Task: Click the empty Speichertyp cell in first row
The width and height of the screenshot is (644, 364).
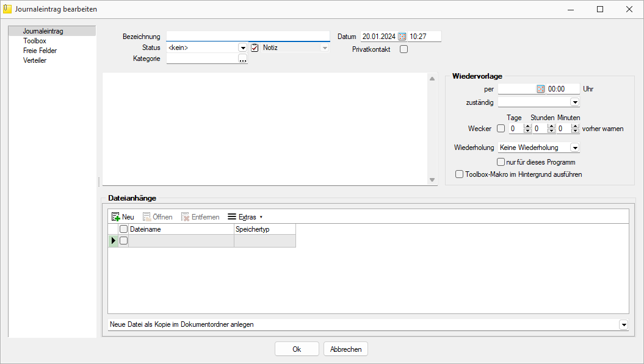Action: tap(265, 241)
